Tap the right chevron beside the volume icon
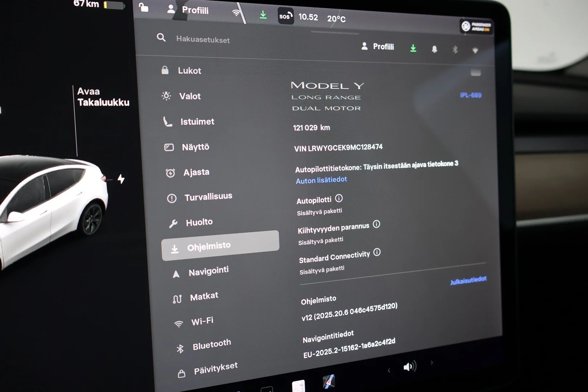This screenshot has height=392, width=588. (432, 362)
